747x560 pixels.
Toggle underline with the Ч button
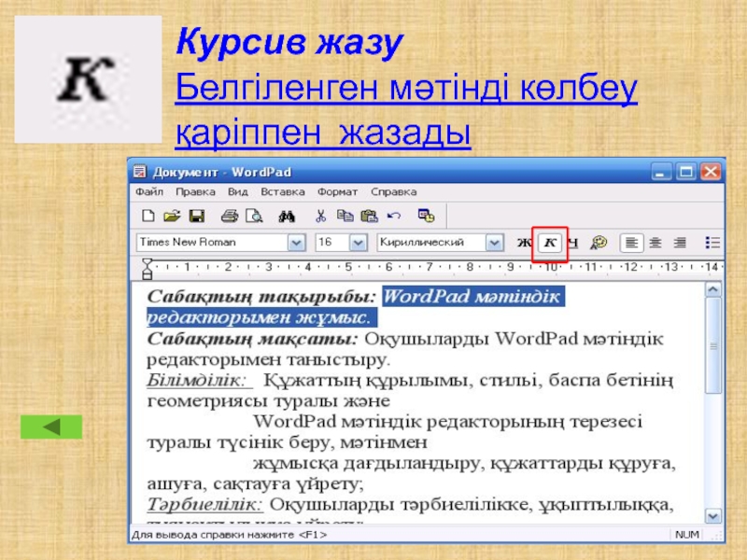573,243
